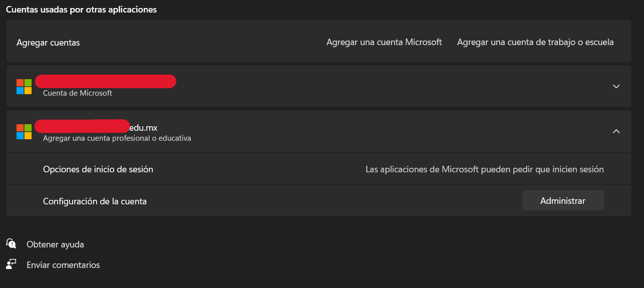Image resolution: width=644 pixels, height=288 pixels.
Task: Select the Opciones de inicio de sesión row
Action: pos(318,169)
